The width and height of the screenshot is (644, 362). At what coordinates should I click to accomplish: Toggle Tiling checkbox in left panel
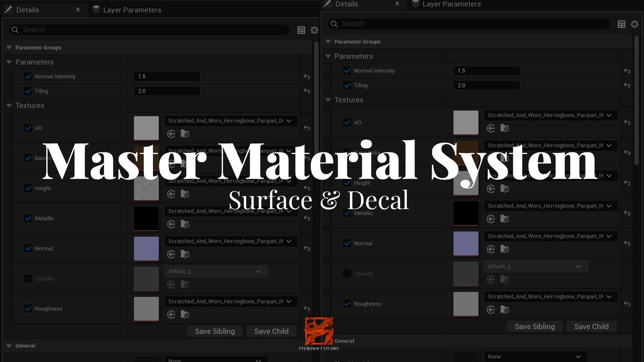(x=28, y=91)
